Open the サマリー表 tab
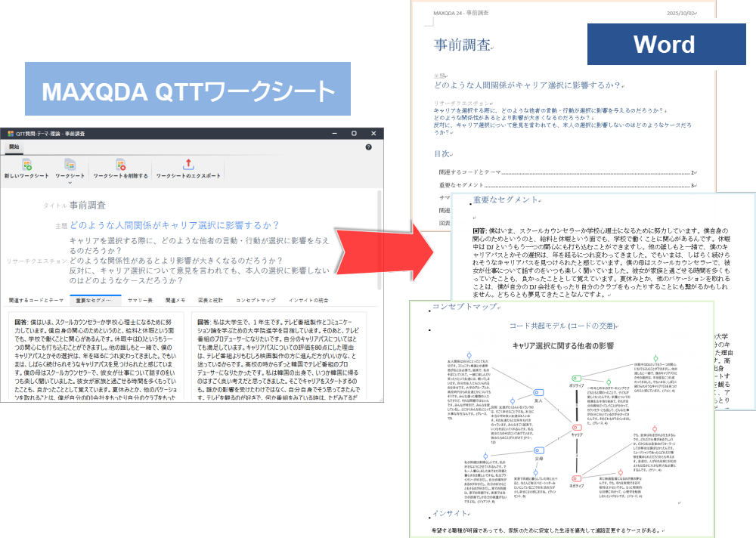The height and width of the screenshot is (538, 756). click(x=140, y=300)
